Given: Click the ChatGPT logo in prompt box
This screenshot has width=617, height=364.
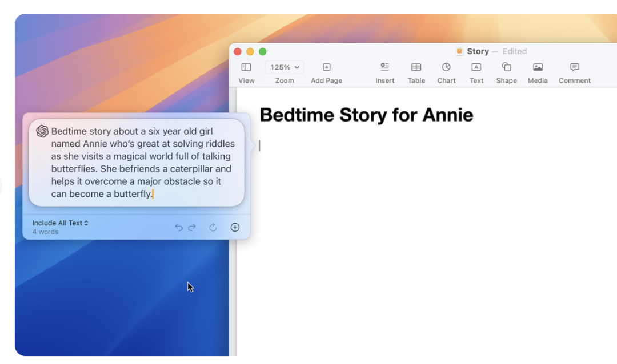Looking at the screenshot, I should [x=42, y=131].
